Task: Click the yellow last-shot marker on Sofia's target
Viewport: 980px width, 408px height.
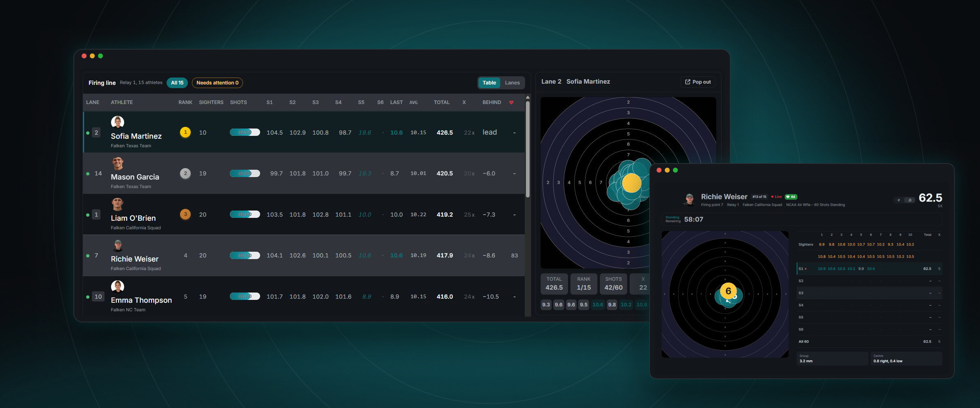Action: [x=631, y=183]
